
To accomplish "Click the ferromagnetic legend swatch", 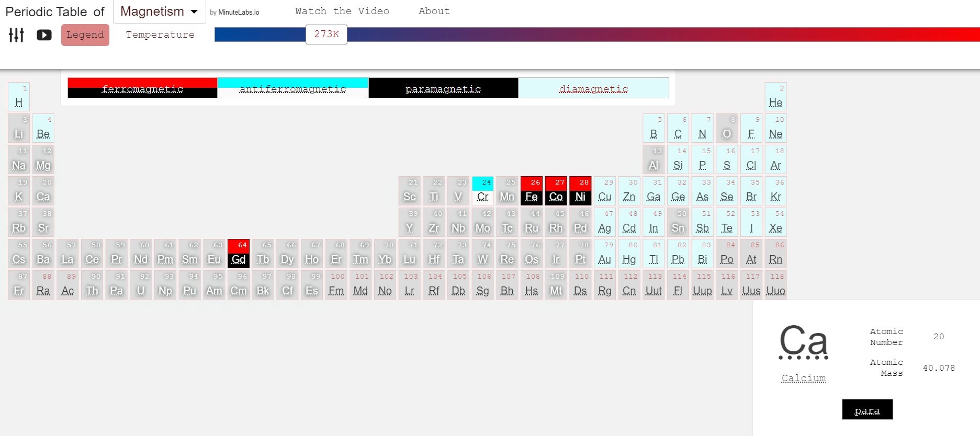I will [x=142, y=88].
